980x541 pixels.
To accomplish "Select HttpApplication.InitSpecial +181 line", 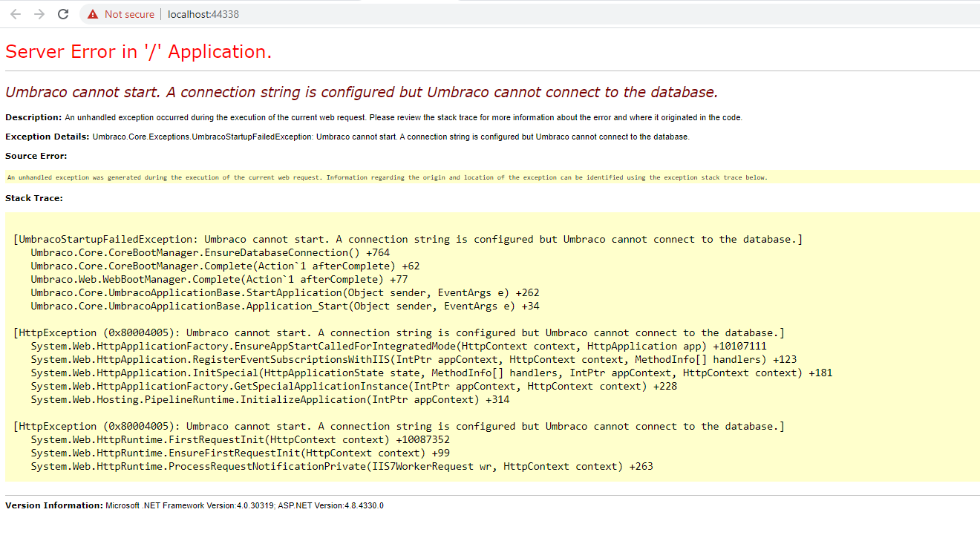I will point(431,373).
